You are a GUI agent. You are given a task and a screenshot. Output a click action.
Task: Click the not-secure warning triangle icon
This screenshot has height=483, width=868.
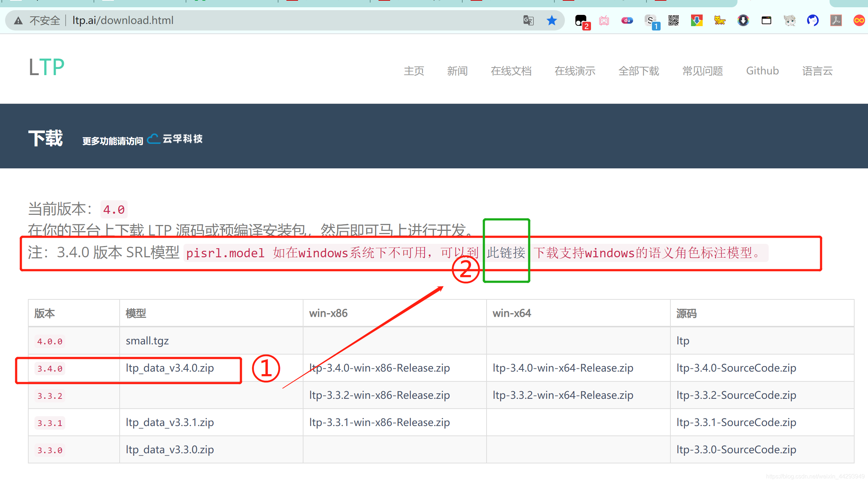click(18, 21)
